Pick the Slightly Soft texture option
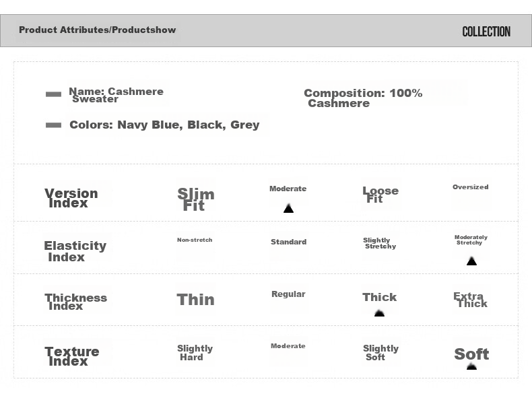532x398 pixels. point(380,353)
